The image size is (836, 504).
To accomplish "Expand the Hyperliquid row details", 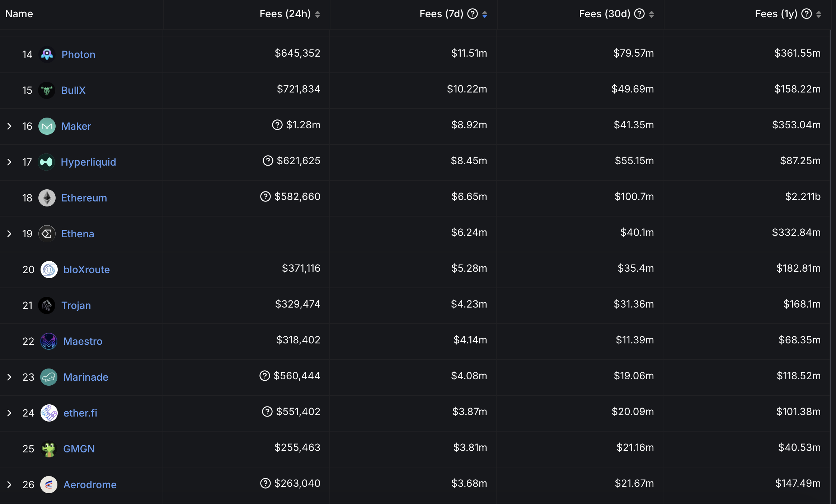I will tap(10, 161).
